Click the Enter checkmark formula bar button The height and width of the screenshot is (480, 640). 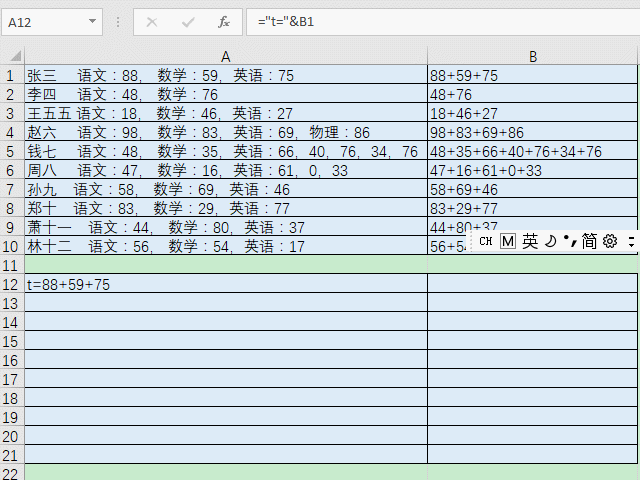(188, 22)
